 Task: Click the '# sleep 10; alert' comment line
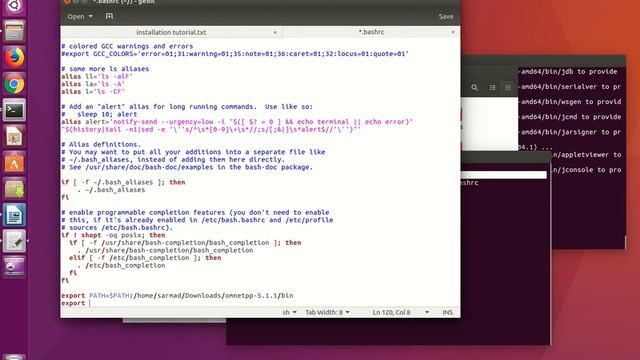coord(99,114)
